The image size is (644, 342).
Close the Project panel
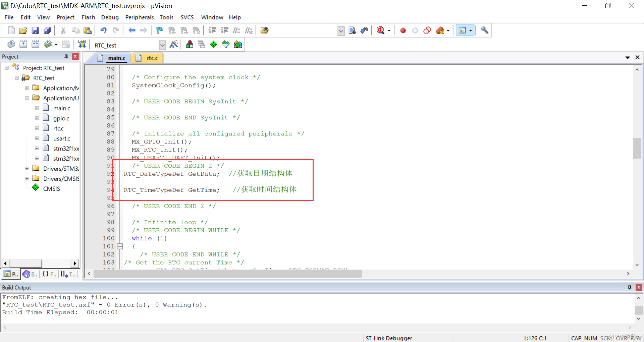pos(75,57)
